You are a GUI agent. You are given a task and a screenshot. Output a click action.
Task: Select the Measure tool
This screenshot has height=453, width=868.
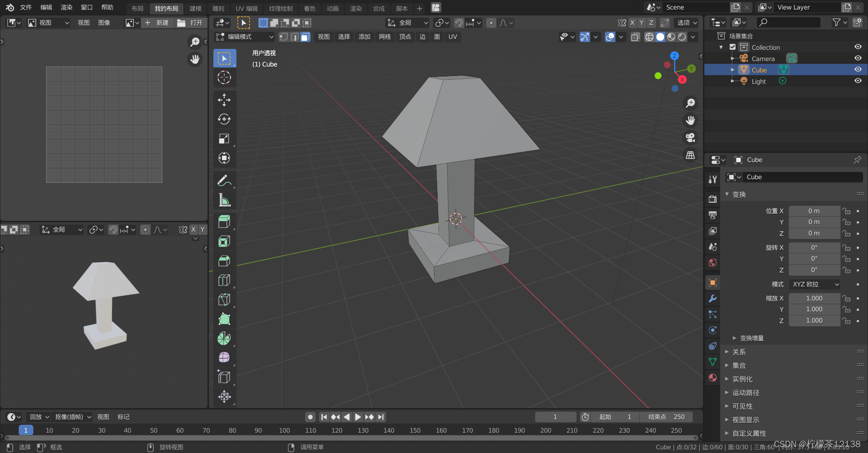tap(224, 200)
